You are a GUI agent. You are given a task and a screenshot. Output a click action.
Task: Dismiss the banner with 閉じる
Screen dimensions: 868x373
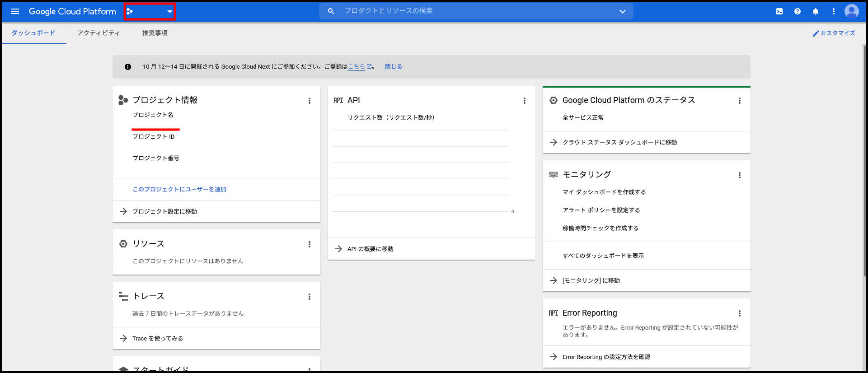point(394,66)
